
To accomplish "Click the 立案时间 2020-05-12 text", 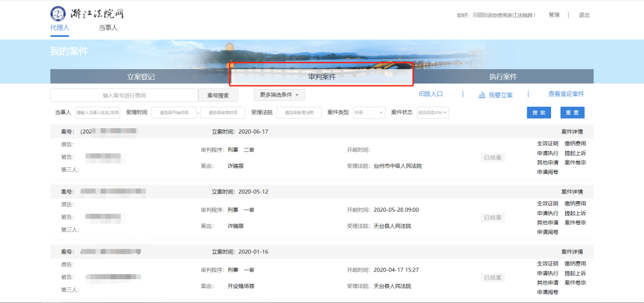I will click(240, 191).
